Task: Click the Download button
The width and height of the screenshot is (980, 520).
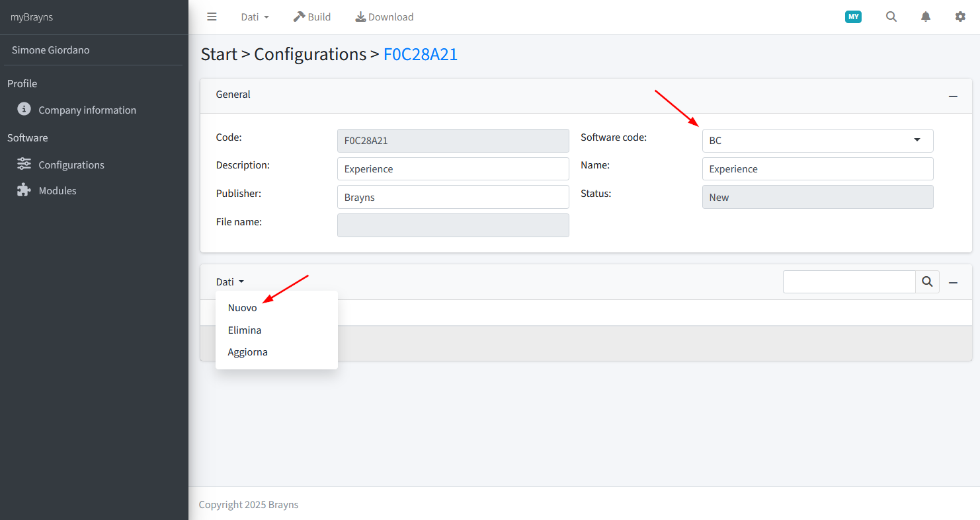Action: [x=384, y=17]
